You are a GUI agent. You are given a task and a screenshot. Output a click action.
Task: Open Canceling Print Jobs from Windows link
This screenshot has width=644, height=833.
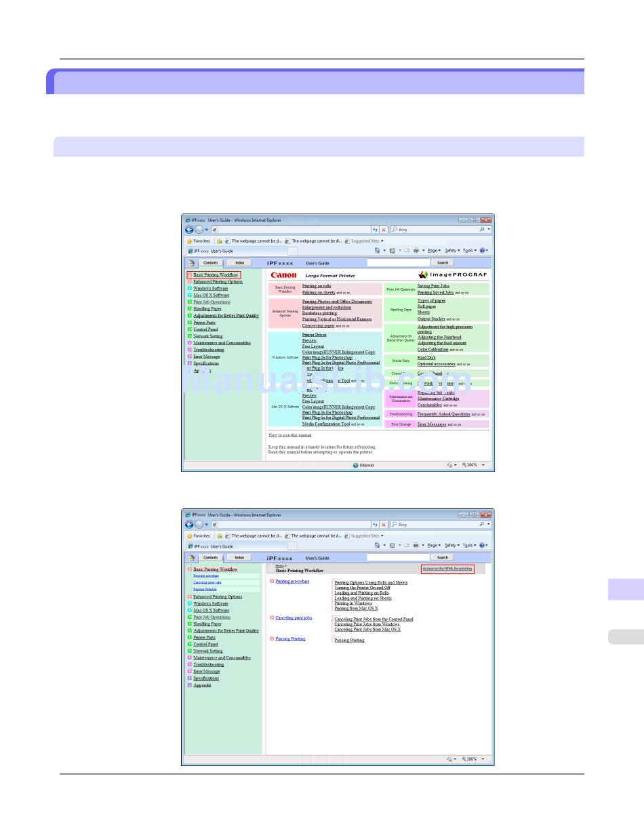(367, 624)
